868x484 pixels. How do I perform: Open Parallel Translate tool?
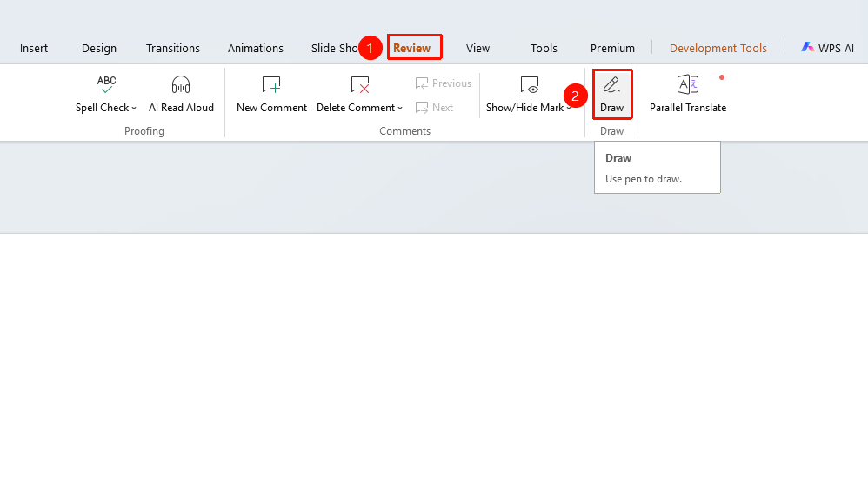click(688, 95)
